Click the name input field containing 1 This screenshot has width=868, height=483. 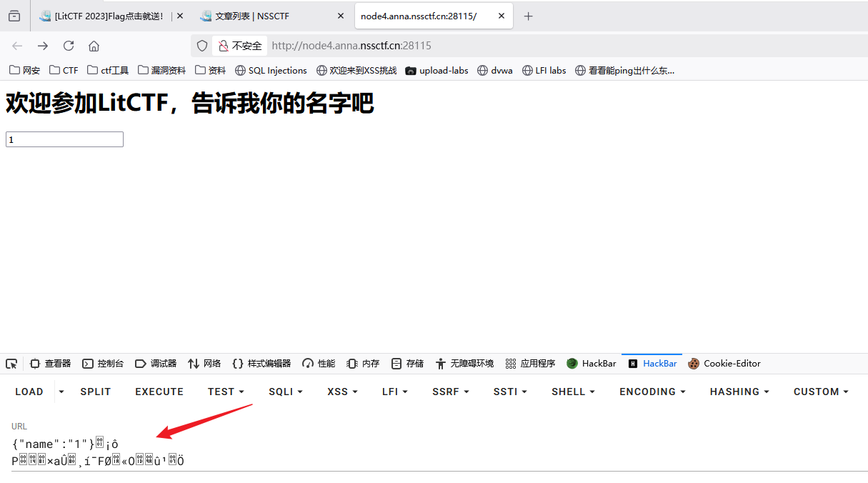click(64, 139)
